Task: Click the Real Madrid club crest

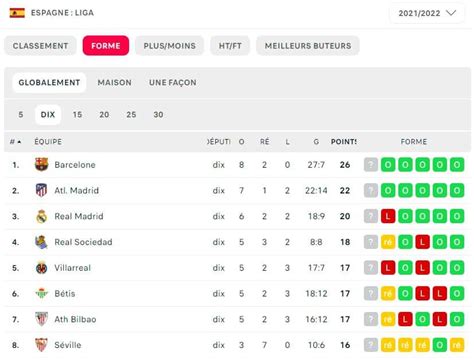Action: pos(41,216)
